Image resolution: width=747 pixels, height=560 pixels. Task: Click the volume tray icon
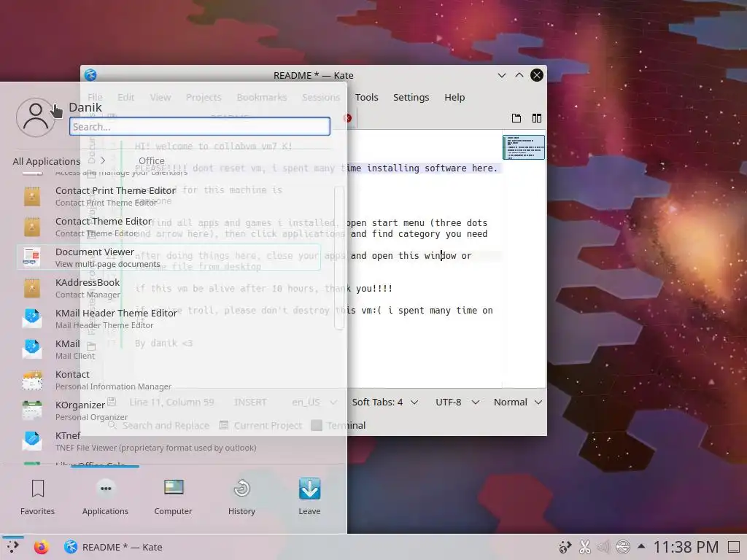tap(603, 547)
